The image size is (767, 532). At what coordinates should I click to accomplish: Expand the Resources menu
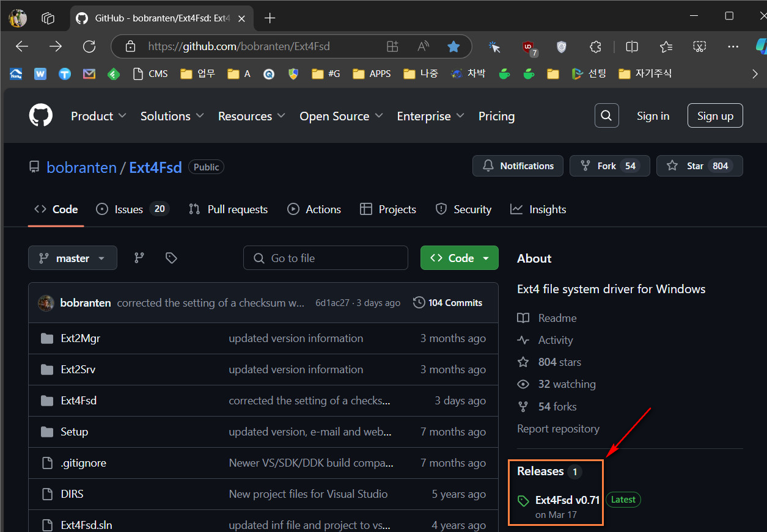click(251, 116)
